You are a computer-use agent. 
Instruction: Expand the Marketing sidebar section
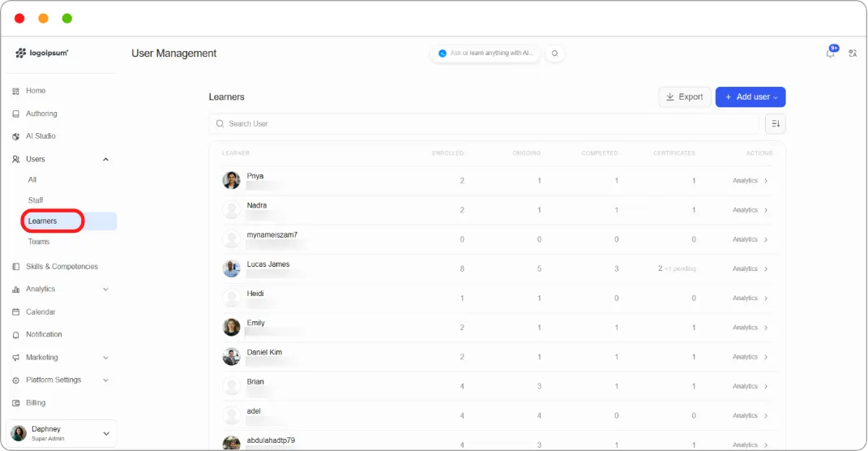pos(105,358)
